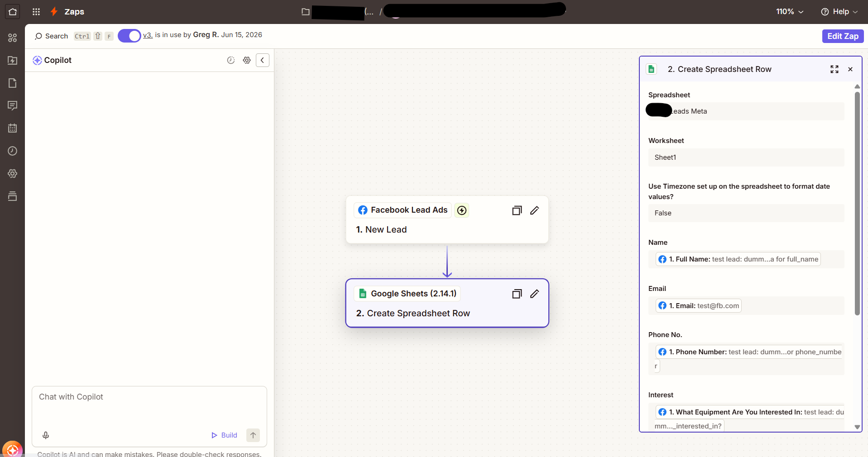Click the orange help widget icon

pyautogui.click(x=12, y=449)
